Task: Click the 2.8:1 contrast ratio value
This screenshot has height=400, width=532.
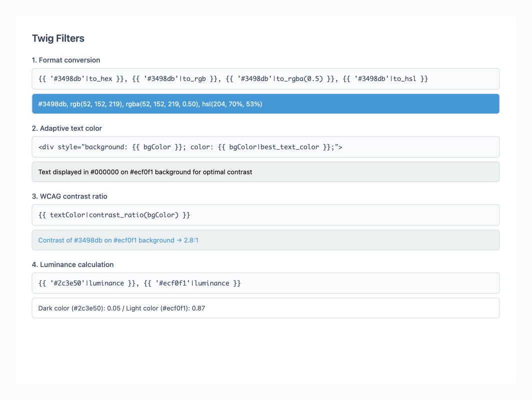Action: pyautogui.click(x=191, y=240)
